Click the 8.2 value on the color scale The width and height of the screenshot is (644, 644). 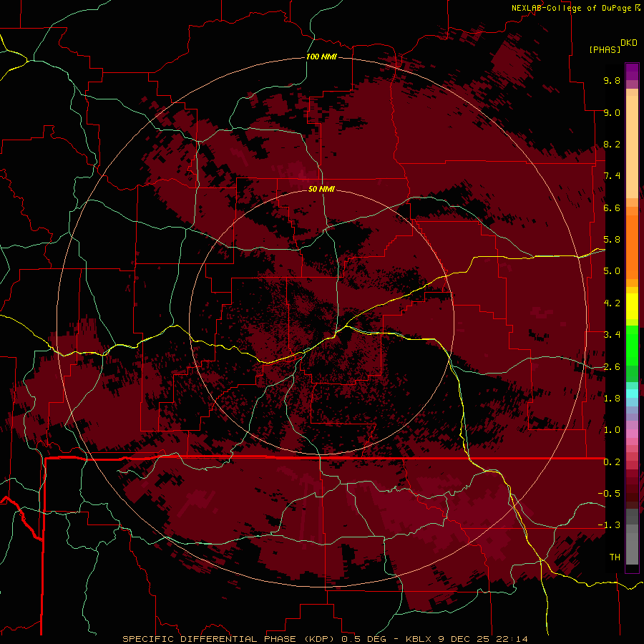(612, 144)
